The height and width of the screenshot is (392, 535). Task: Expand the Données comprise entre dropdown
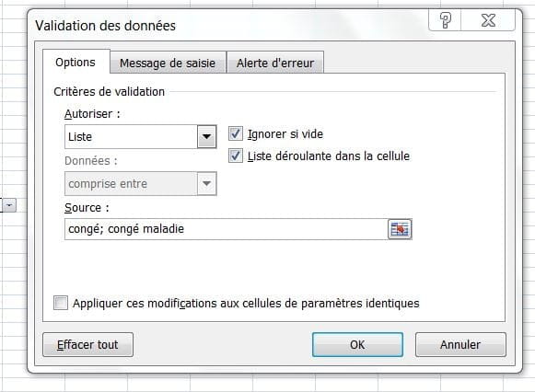click(206, 183)
